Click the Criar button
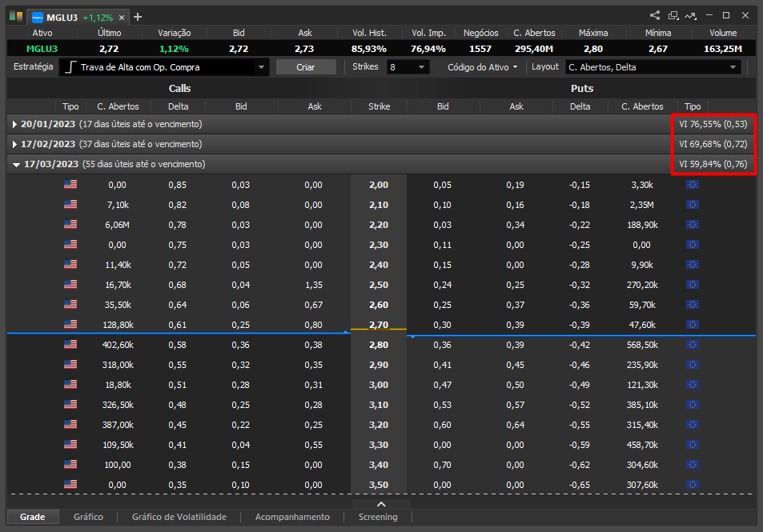This screenshot has height=532, width=763. pos(306,67)
